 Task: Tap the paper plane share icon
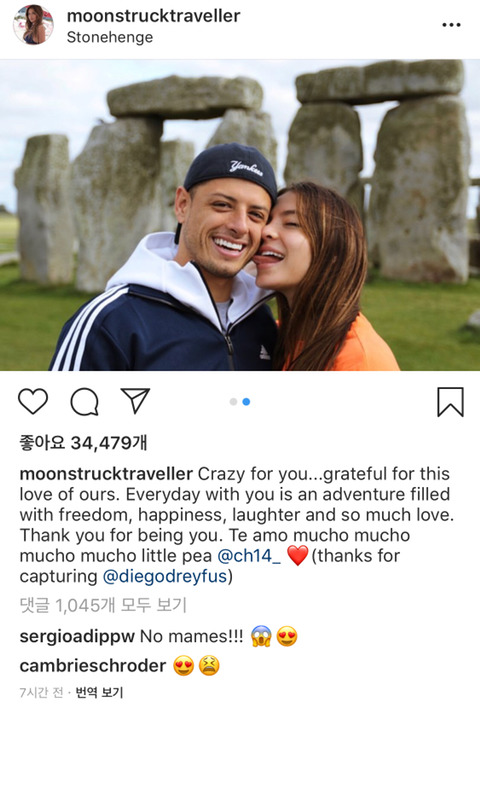click(x=135, y=401)
